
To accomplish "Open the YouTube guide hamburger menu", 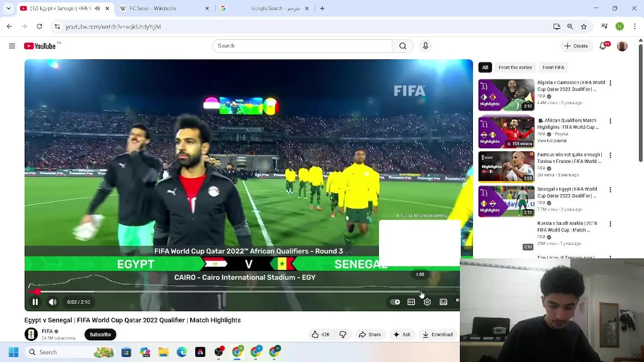I will click(12, 46).
